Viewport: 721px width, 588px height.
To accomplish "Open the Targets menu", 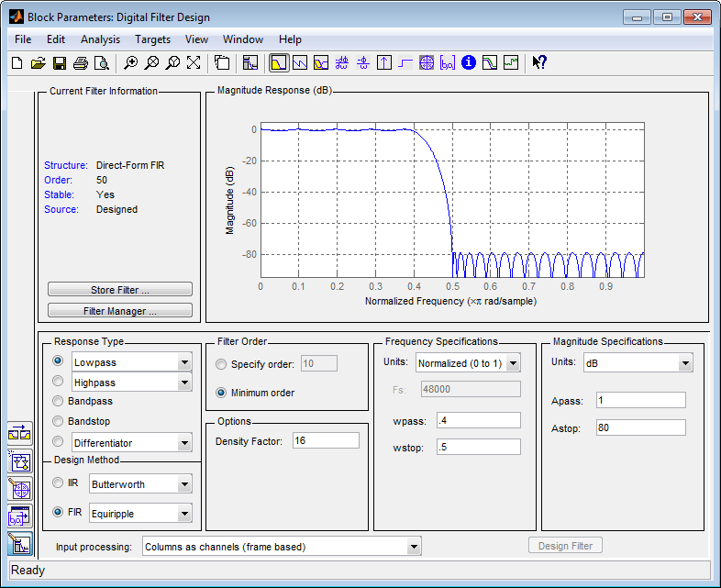I will coord(152,39).
